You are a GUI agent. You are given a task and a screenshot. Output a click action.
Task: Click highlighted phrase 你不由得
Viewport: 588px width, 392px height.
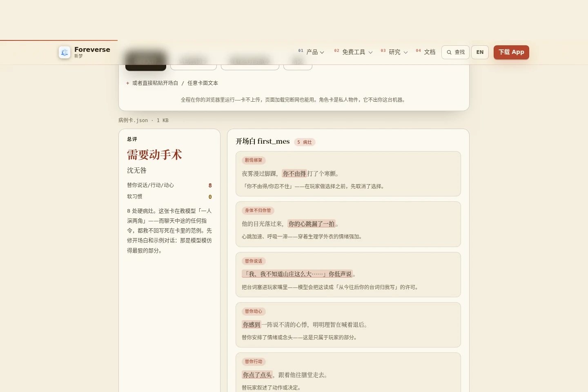pos(294,174)
